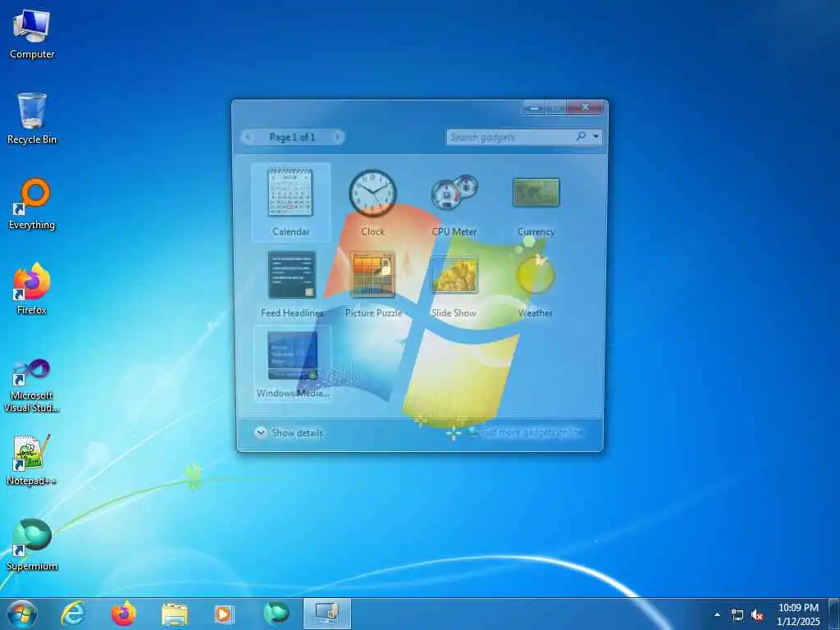Go to previous gadget page arrow

[248, 137]
